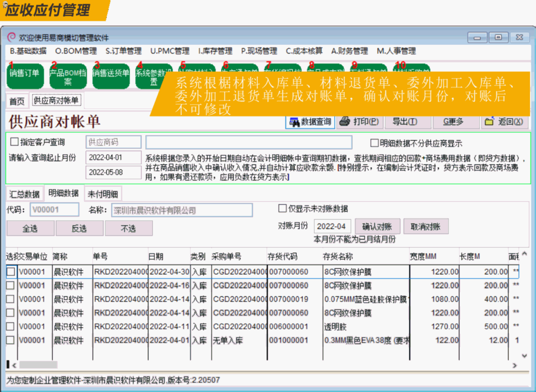Open the 销售送货单 green shortcut
Screen dimensions: 536x392
click(x=111, y=76)
